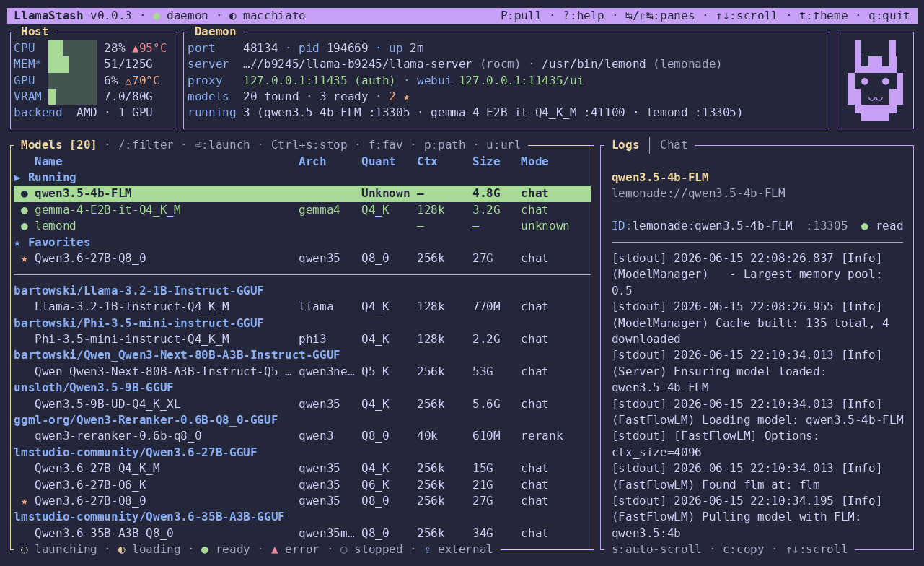Select the Llama-3.2-1B-Instruct-Q4_K_M model row
The height and width of the screenshot is (566, 924).
click(302, 307)
